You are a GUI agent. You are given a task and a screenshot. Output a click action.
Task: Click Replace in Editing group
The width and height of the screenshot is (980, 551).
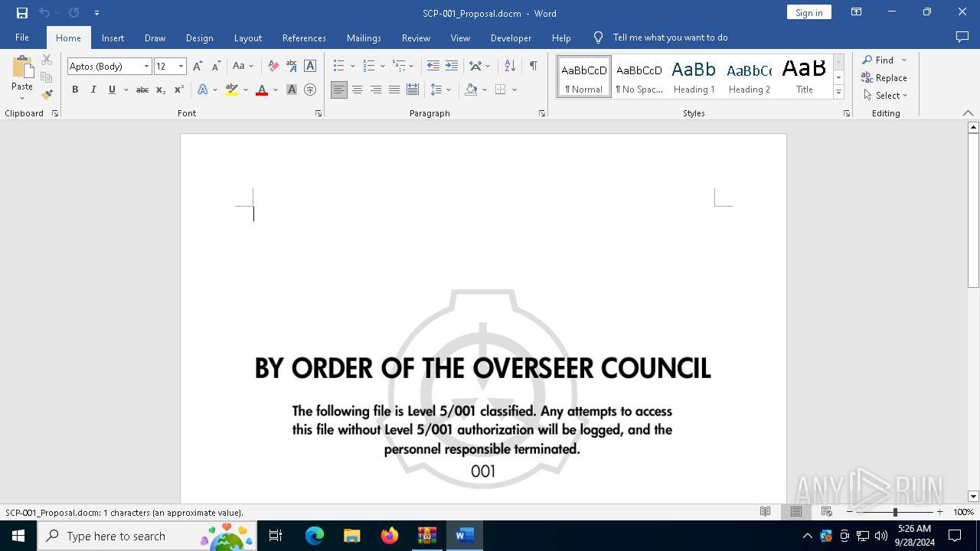pos(884,77)
